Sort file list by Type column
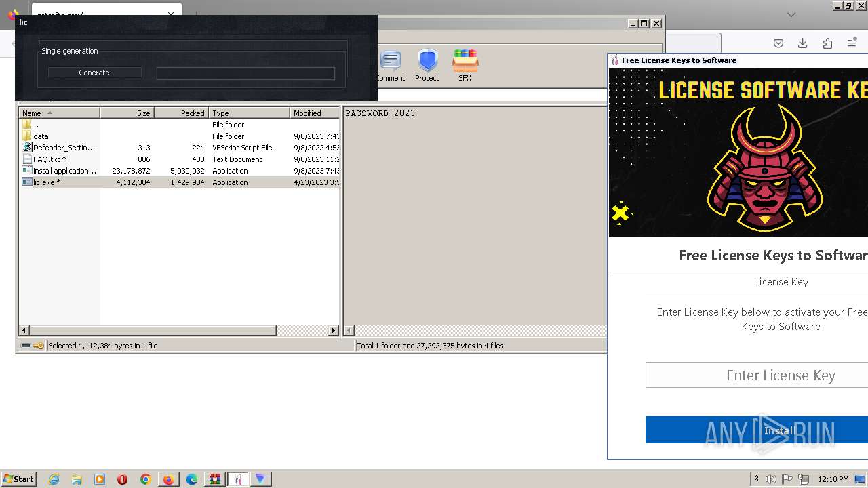The image size is (868, 488). pyautogui.click(x=249, y=113)
